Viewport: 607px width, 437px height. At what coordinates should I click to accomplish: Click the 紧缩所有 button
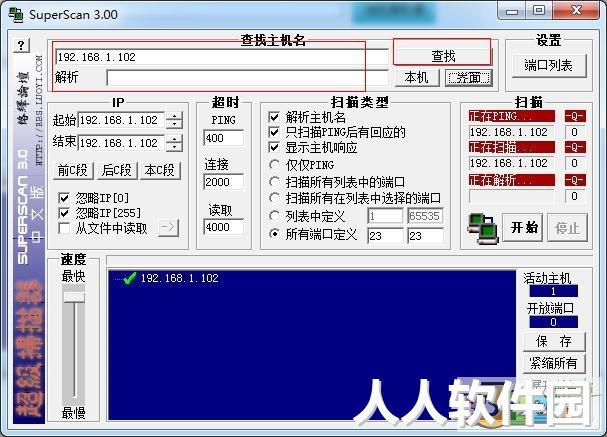(554, 363)
